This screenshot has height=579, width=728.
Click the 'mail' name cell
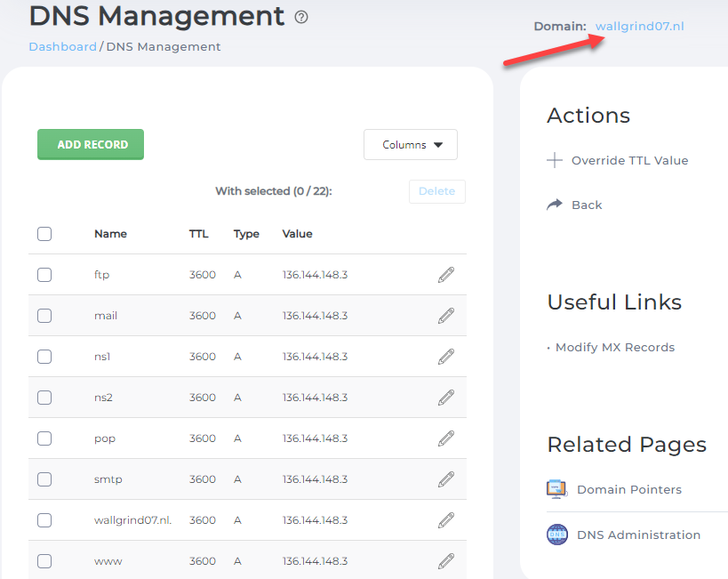click(106, 316)
